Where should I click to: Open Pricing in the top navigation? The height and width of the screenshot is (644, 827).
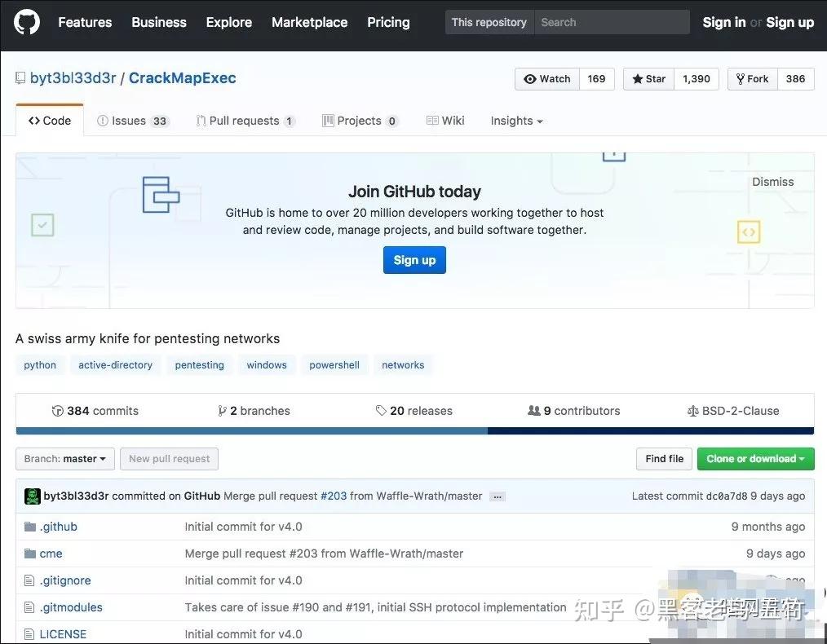pos(388,22)
